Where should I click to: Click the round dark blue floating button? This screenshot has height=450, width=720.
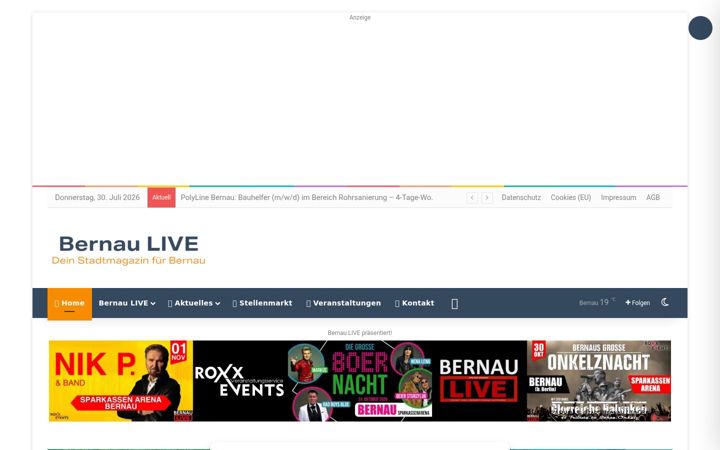(x=700, y=28)
